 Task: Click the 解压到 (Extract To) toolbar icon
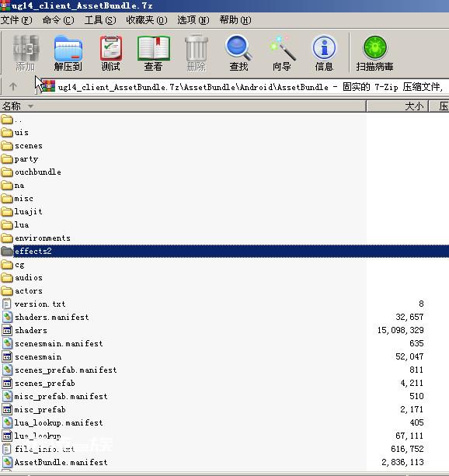point(68,53)
